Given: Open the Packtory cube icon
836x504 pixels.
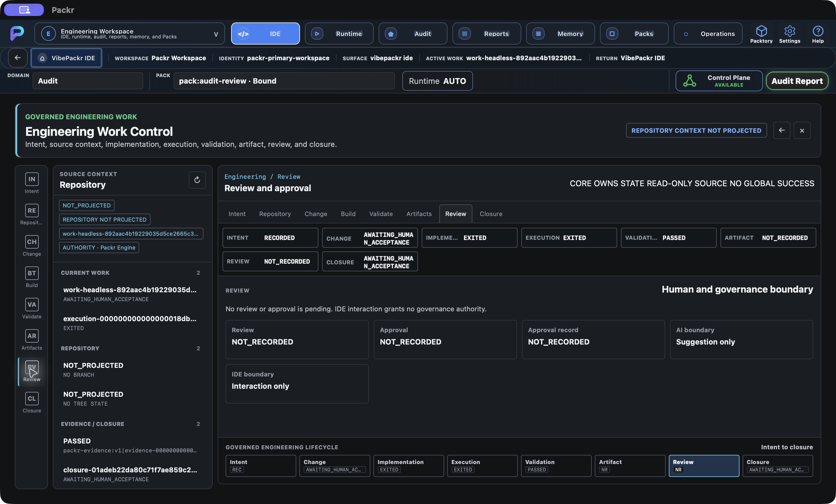Looking at the screenshot, I should (761, 31).
